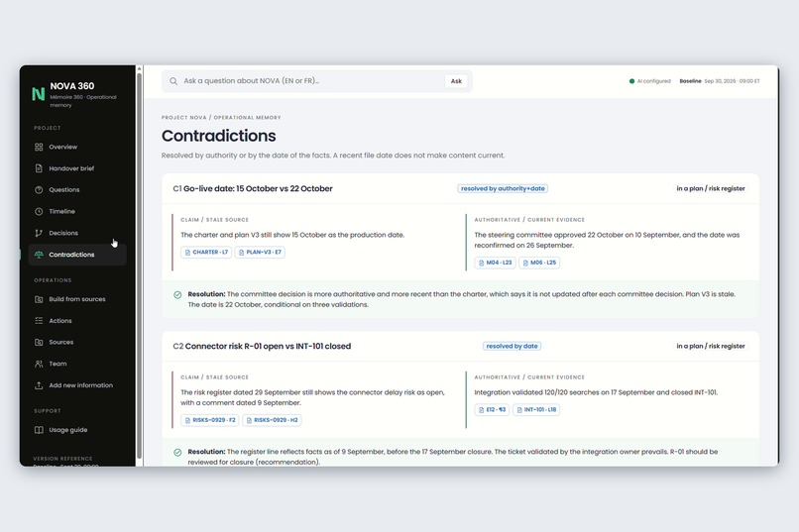Click the Add new information upload icon
Image resolution: width=799 pixels, height=532 pixels.
(39, 385)
